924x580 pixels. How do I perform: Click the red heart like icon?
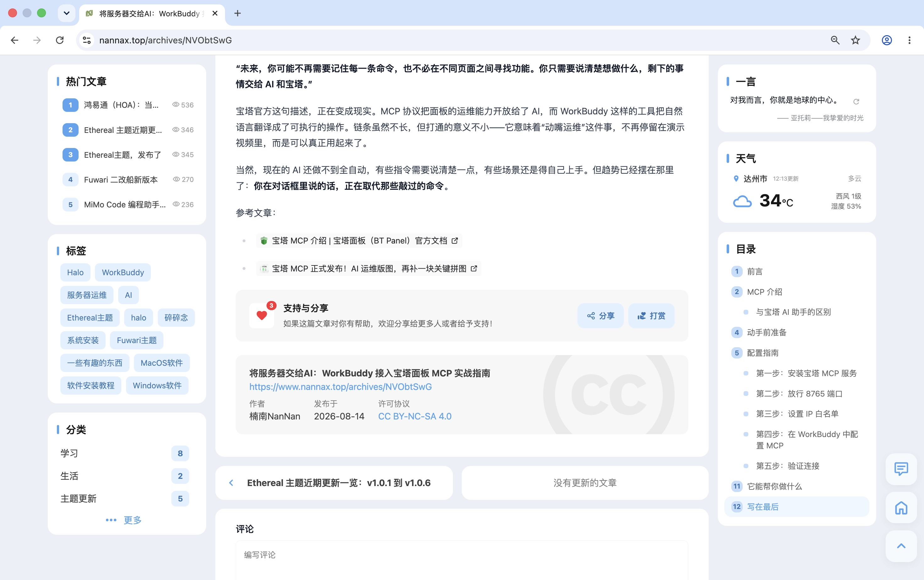click(262, 316)
